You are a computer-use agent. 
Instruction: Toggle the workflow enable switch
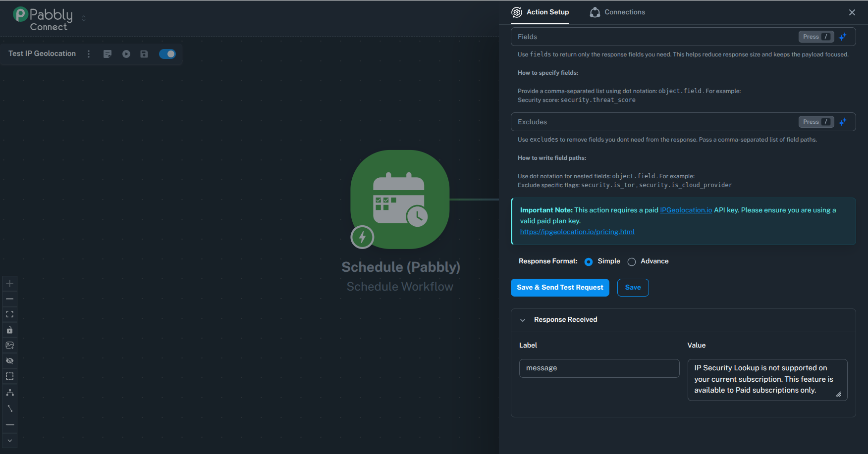[167, 54]
